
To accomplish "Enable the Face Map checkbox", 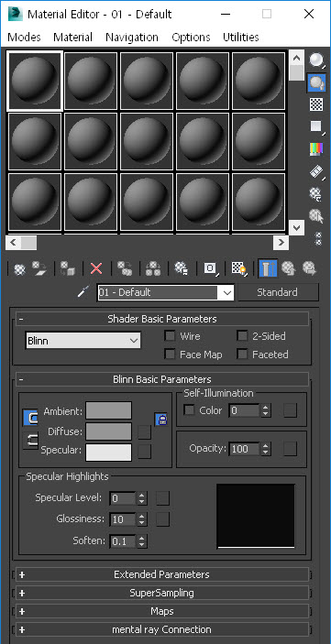I will tap(170, 354).
